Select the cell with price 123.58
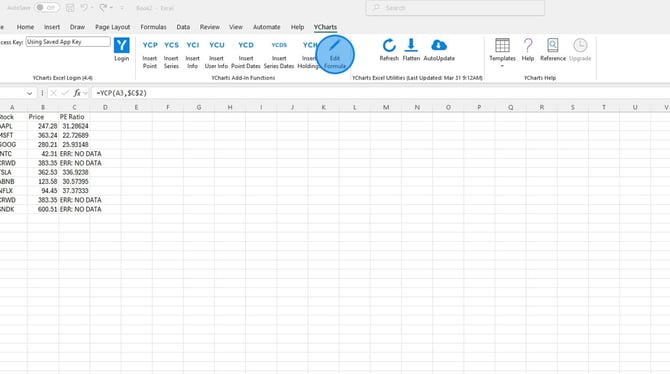The height and width of the screenshot is (374, 670). pyautogui.click(x=43, y=182)
